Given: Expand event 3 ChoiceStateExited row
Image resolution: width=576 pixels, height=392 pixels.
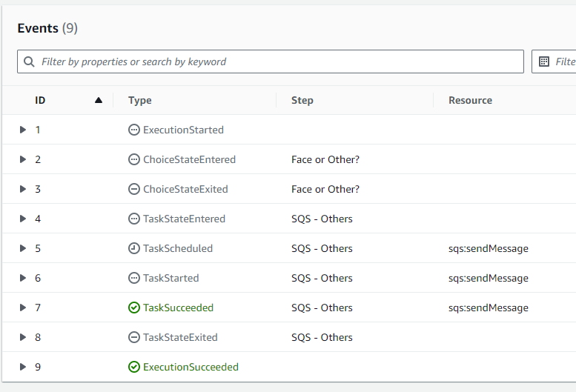Looking at the screenshot, I should point(23,189).
